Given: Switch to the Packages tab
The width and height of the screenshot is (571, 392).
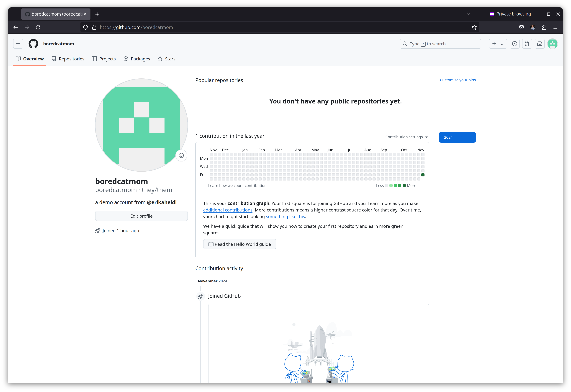Looking at the screenshot, I should coord(137,59).
